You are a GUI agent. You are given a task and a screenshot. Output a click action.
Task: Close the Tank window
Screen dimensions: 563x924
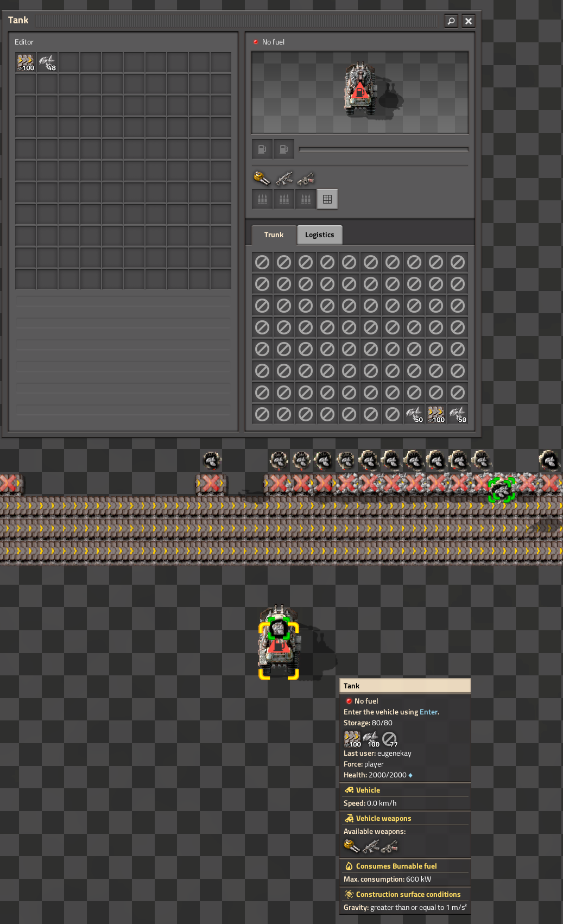point(469,21)
